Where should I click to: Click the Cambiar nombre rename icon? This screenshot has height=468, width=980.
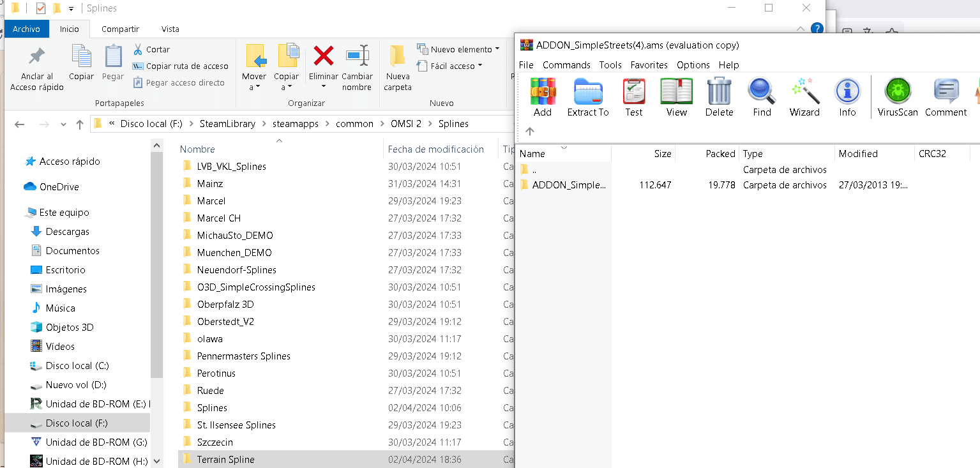click(357, 56)
